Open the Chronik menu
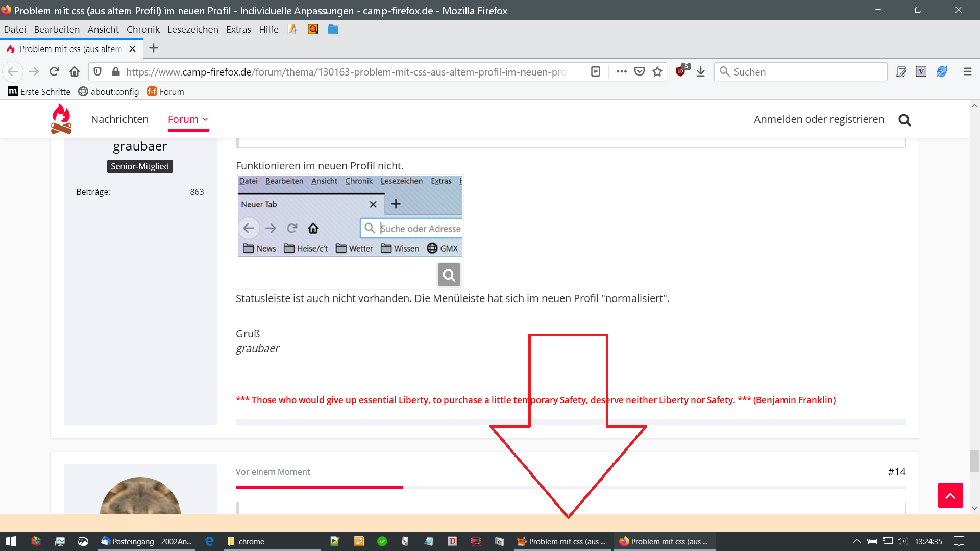 [x=143, y=30]
